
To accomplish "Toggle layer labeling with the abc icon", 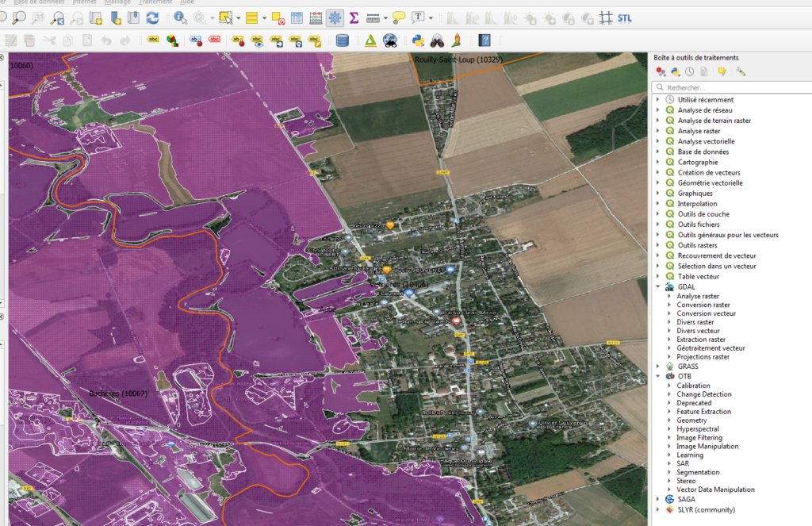I will tap(153, 39).
